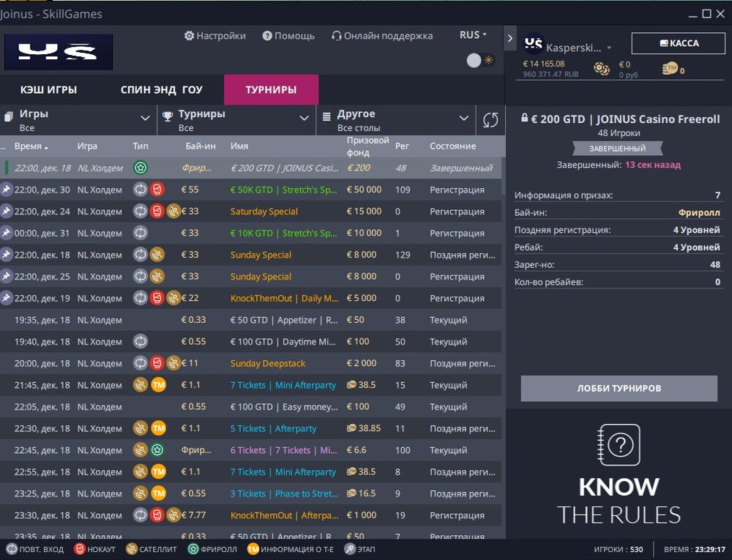
Task: Sort by Призовой фонд column header
Action: pos(368,146)
